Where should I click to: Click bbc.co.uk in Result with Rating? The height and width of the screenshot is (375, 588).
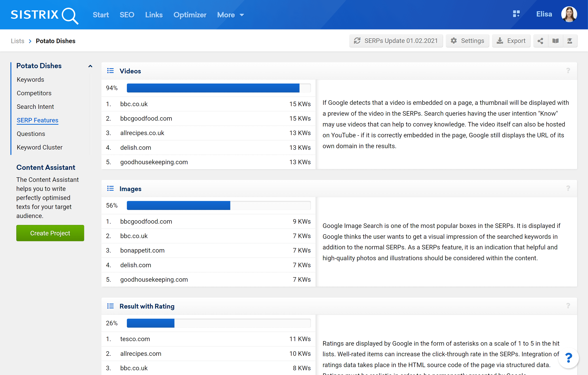134,368
